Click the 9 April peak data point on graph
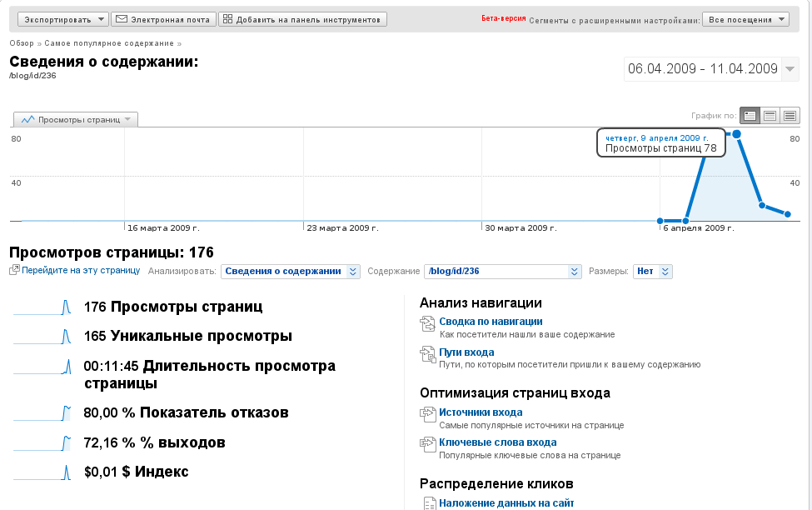 click(x=737, y=133)
